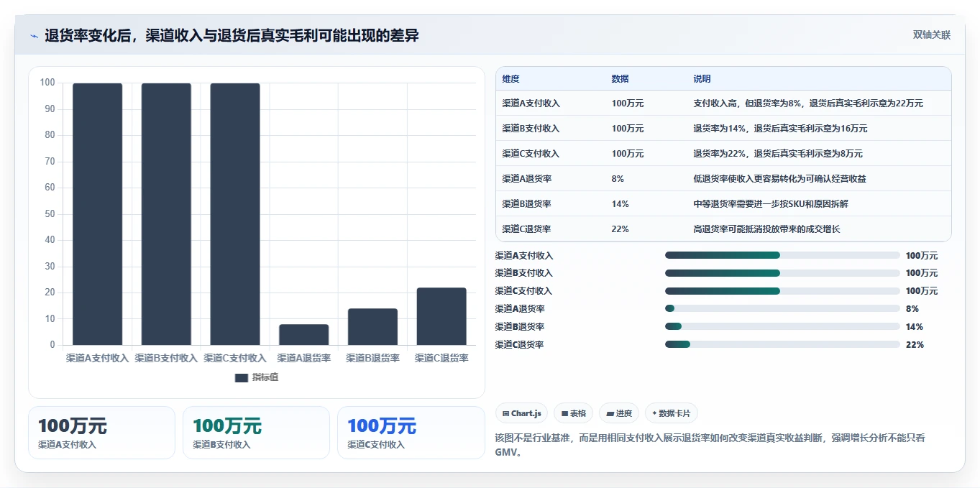Click the 渠道B支付收入 bar in chart
The width and height of the screenshot is (980, 488).
point(166,214)
